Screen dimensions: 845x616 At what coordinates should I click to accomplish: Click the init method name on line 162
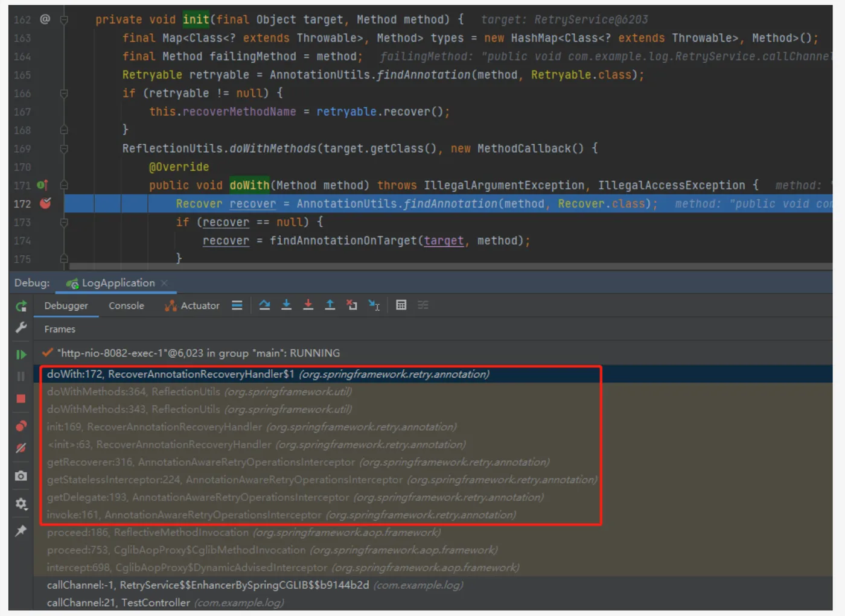click(196, 19)
